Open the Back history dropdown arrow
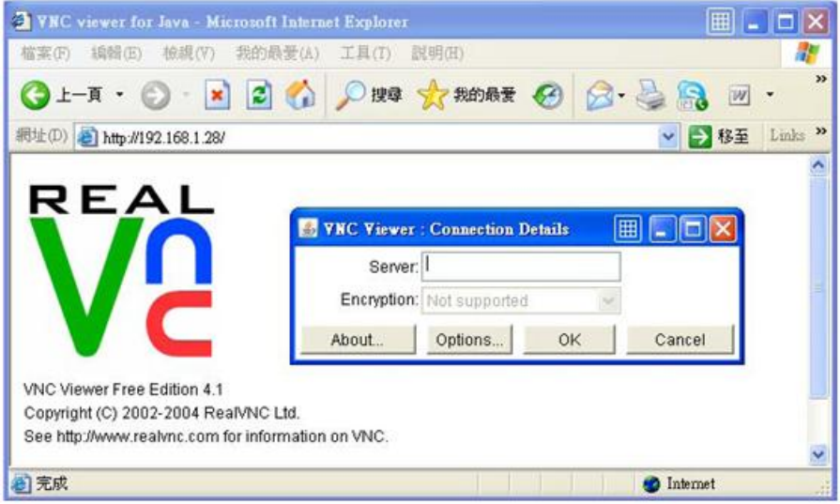840x504 pixels. (x=120, y=95)
